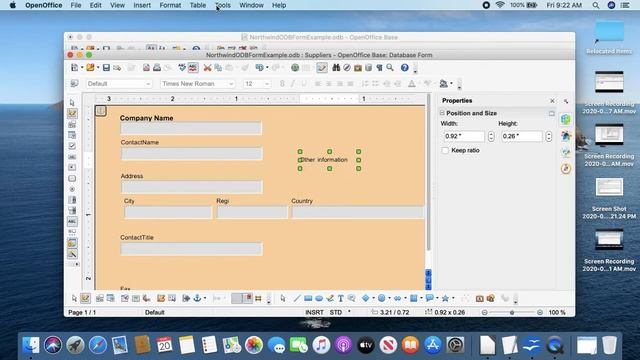Click the Copy icon in toolbar
640x360 pixels.
pos(218,68)
